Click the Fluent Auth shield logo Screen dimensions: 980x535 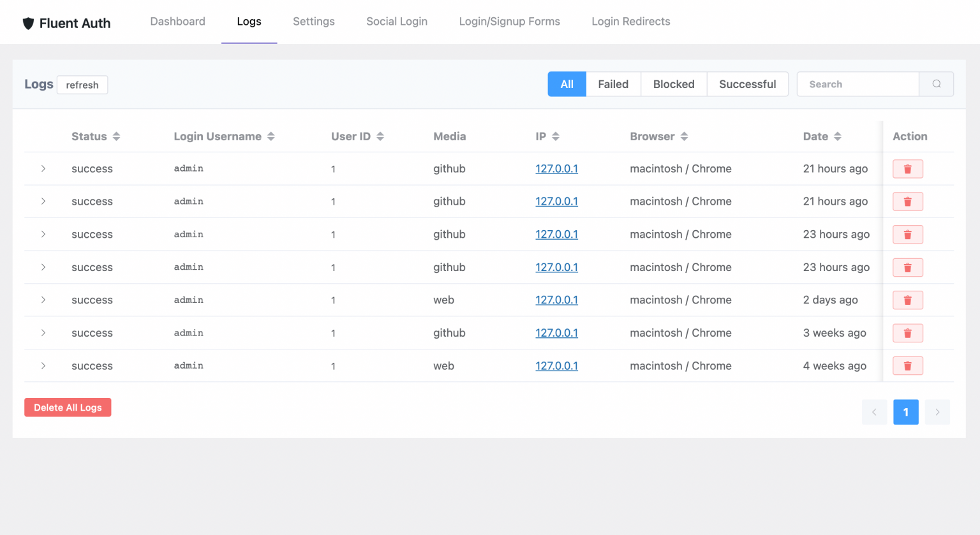28,22
